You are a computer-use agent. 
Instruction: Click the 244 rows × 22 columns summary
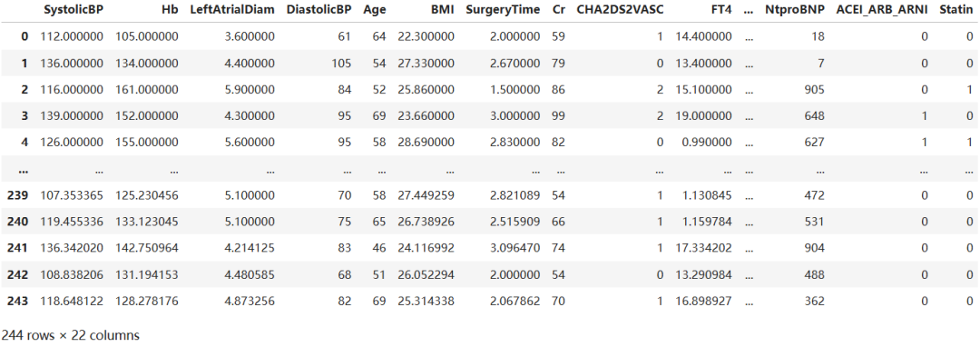[71, 336]
